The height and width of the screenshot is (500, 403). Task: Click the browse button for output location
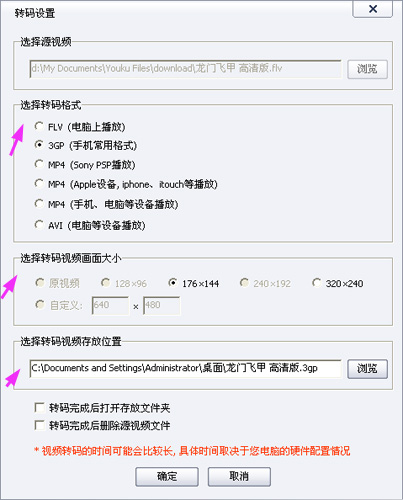pos(367,369)
